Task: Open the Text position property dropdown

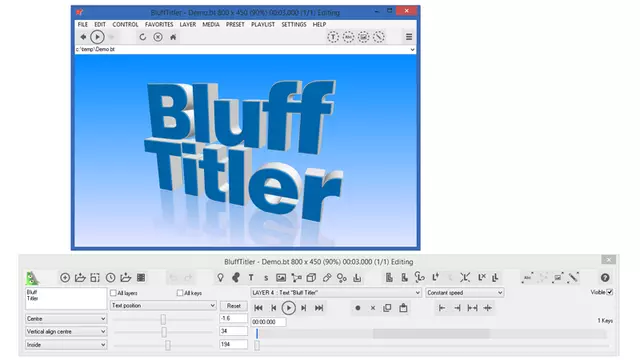Action: pos(163,305)
